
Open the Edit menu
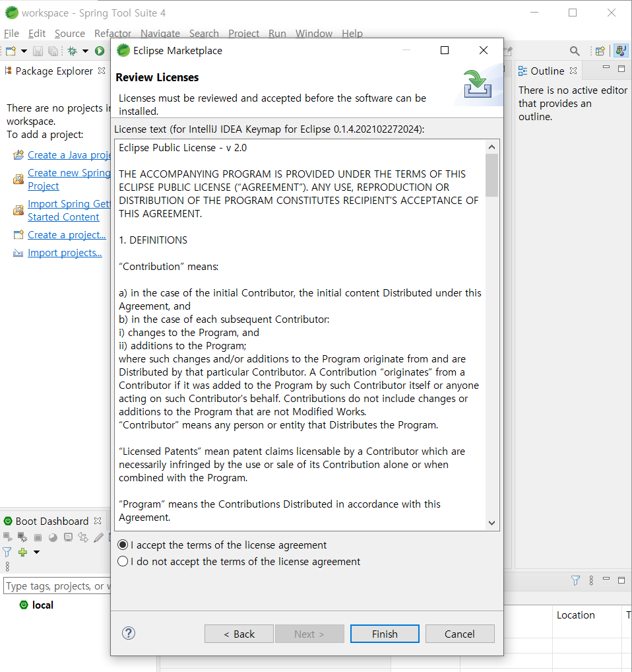pos(37,34)
